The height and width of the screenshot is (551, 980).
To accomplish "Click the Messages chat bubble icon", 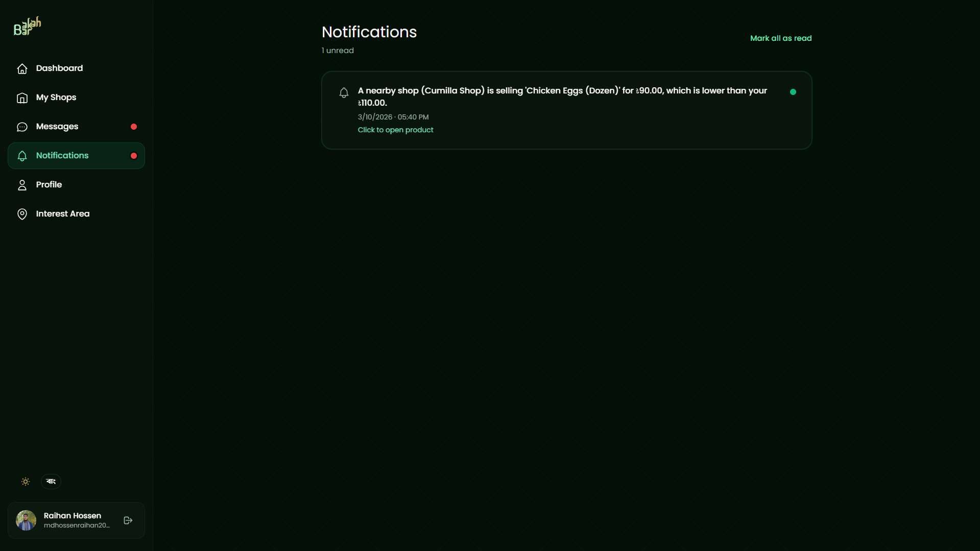I will tap(22, 127).
